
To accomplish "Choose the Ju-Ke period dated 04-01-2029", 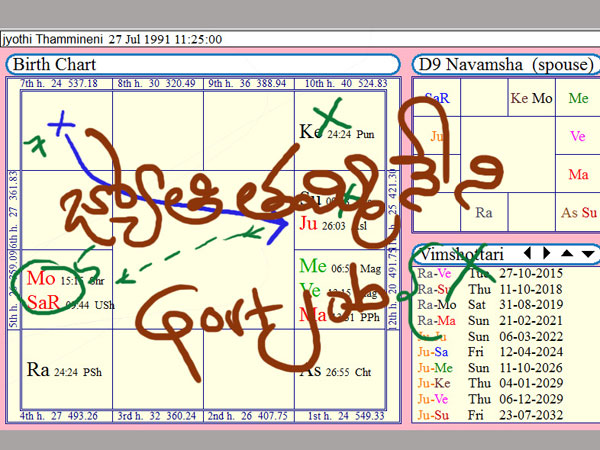I will click(x=505, y=384).
